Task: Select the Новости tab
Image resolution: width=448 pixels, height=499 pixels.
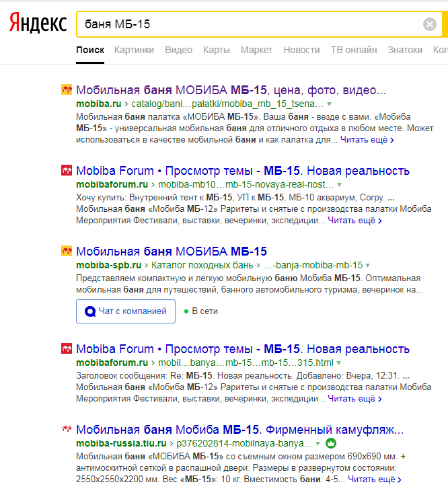Action: pos(301,50)
